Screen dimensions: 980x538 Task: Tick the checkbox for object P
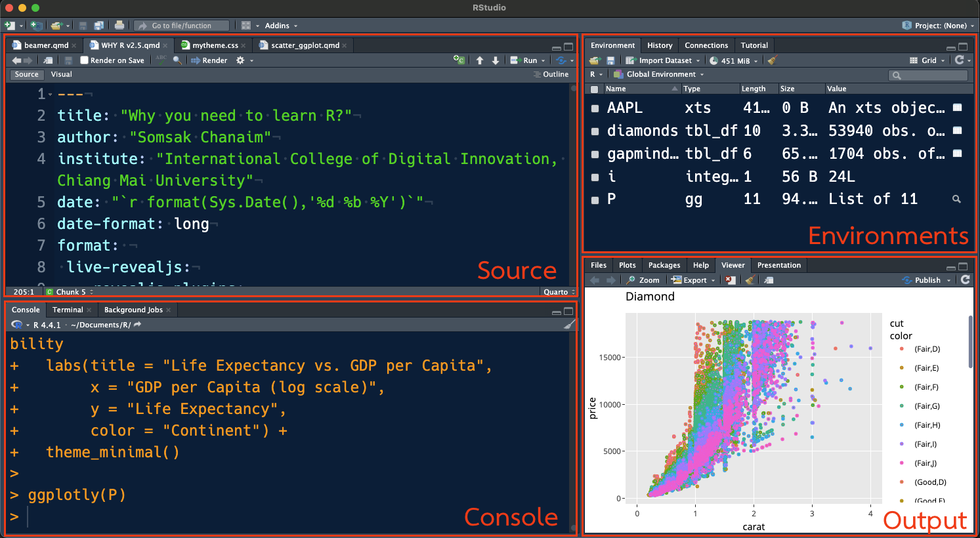(x=595, y=200)
